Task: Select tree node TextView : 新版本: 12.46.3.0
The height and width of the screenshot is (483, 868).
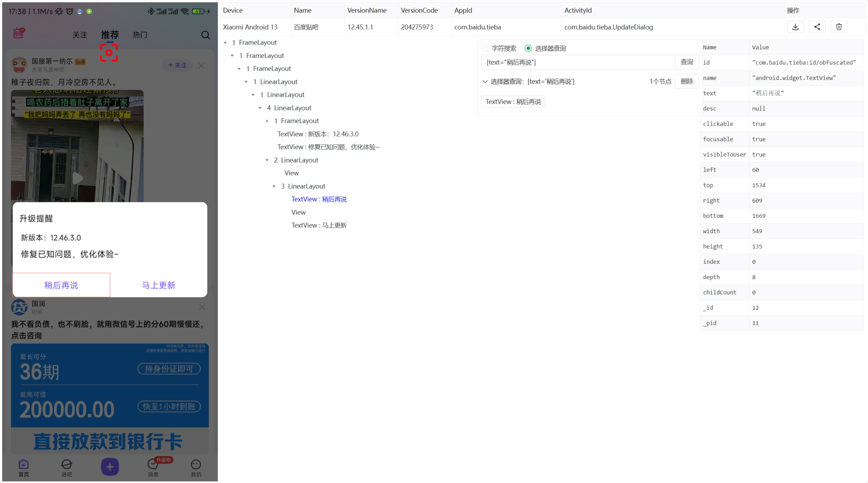Action: (318, 134)
